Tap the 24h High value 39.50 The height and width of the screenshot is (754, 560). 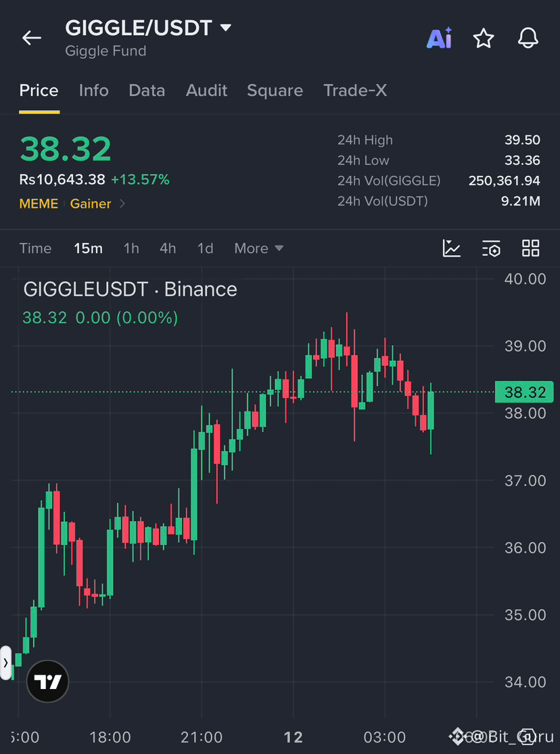point(523,140)
